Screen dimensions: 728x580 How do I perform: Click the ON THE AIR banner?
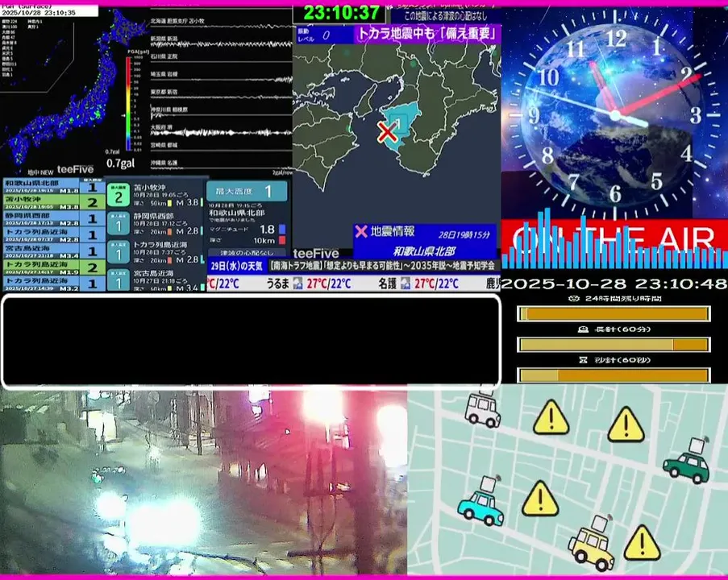pyautogui.click(x=614, y=238)
